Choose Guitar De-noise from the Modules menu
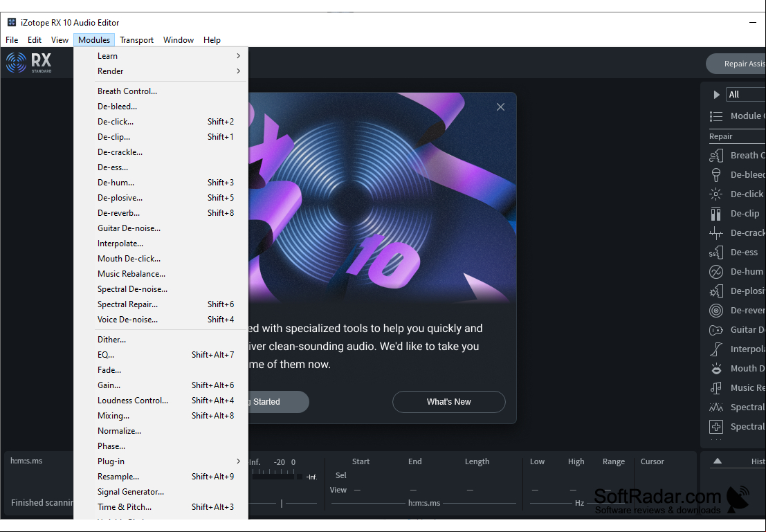 coord(161,228)
